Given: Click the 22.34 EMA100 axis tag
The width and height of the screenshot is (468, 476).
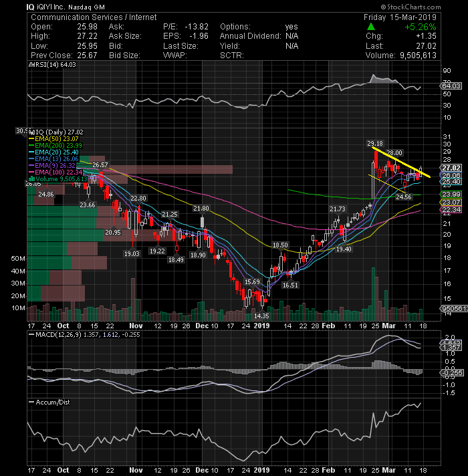Looking at the screenshot, I should click(x=451, y=209).
